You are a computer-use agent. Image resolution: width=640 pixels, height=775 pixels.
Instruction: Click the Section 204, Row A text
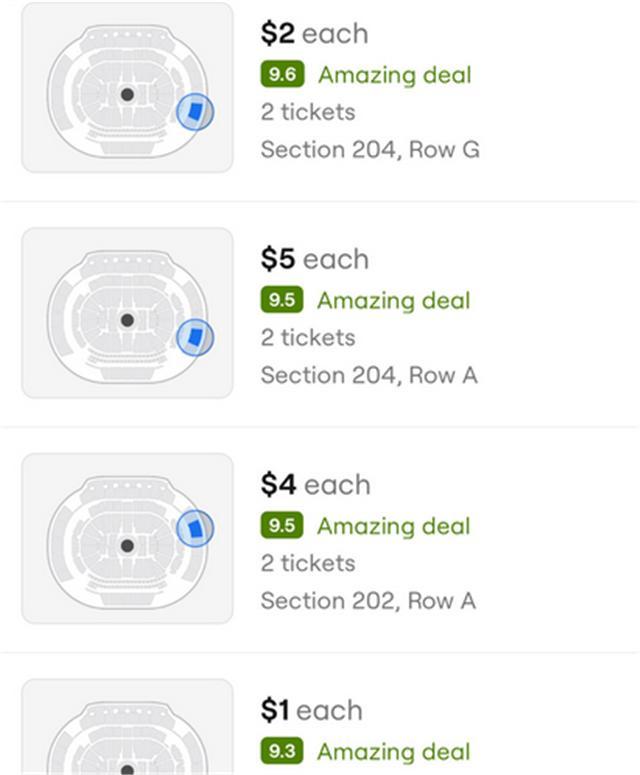[369, 375]
